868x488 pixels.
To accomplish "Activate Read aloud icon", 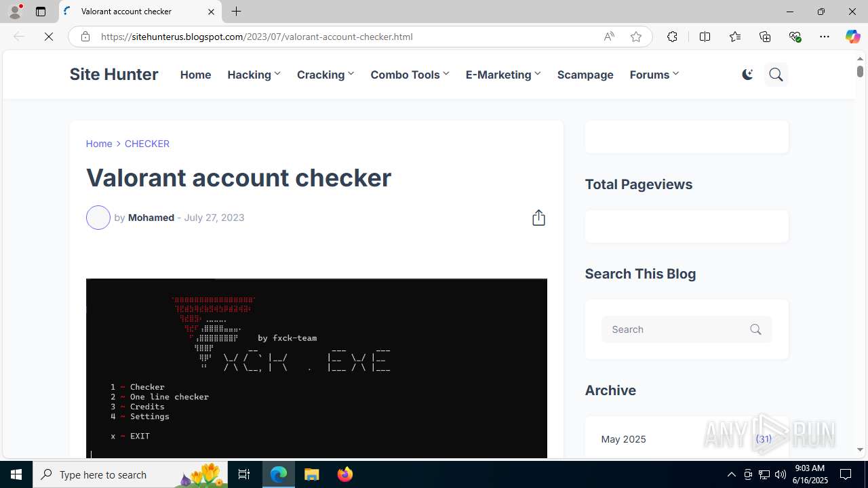I will point(609,37).
